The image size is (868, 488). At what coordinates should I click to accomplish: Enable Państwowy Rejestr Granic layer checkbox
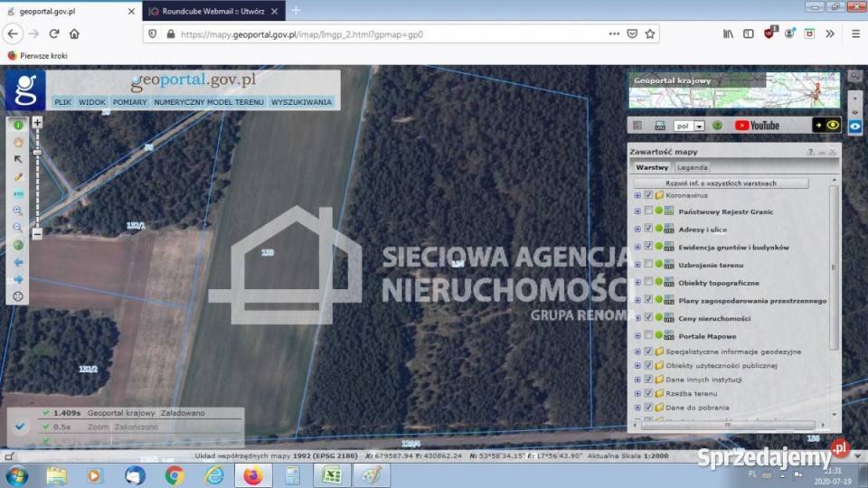point(648,211)
